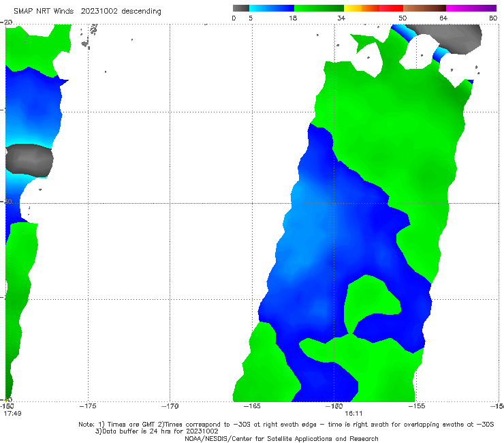Click the green 18-34 segment of the color bar
The height and width of the screenshot is (443, 504).
click(319, 8)
